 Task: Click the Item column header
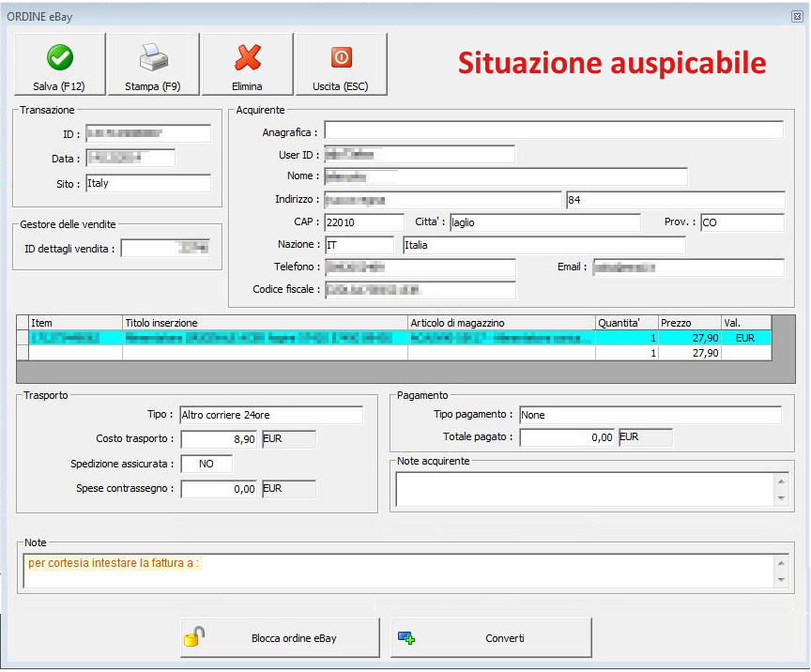point(75,323)
